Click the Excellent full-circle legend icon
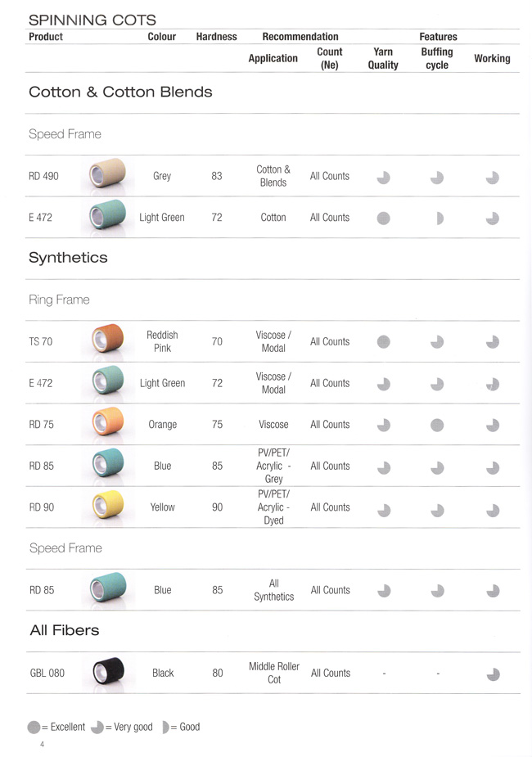This screenshot has width=532, height=757. coord(34,727)
